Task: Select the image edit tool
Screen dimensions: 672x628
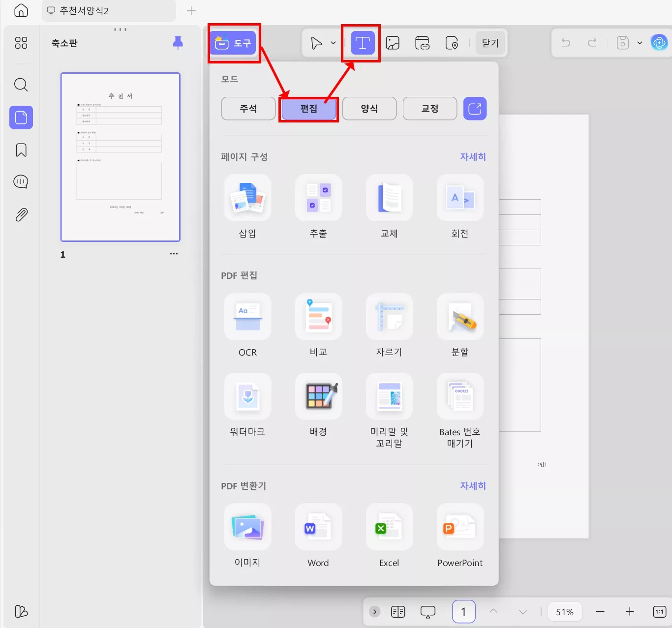Action: (393, 43)
